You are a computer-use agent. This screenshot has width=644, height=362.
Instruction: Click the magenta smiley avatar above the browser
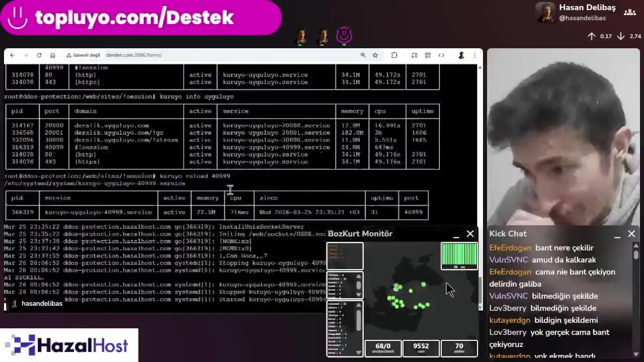tap(344, 36)
